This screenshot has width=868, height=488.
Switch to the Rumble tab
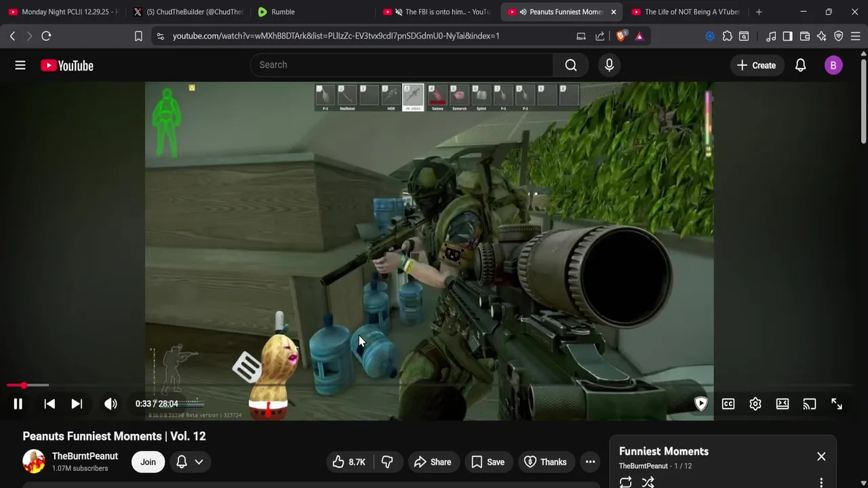[312, 12]
